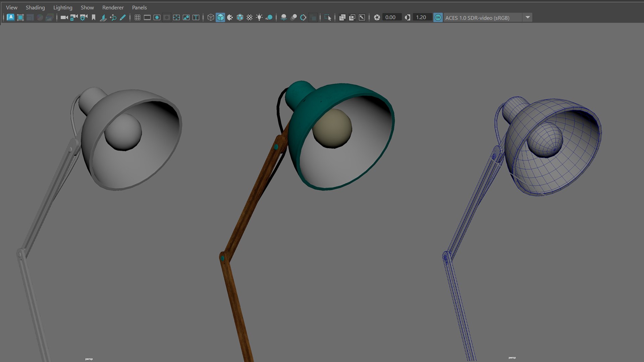Toggle X-Ray overlapping squares icon
The height and width of the screenshot is (362, 644).
point(342,17)
